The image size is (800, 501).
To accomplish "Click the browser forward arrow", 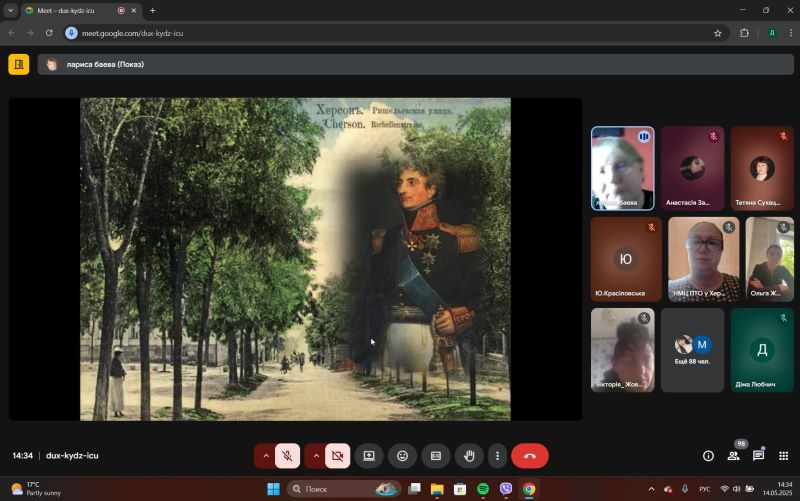I will (x=30, y=33).
